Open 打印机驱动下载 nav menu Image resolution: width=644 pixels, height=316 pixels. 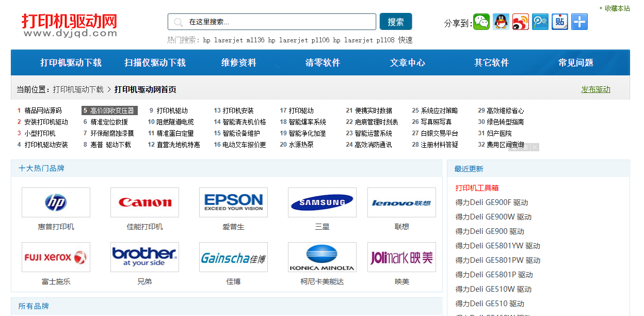pos(71,63)
